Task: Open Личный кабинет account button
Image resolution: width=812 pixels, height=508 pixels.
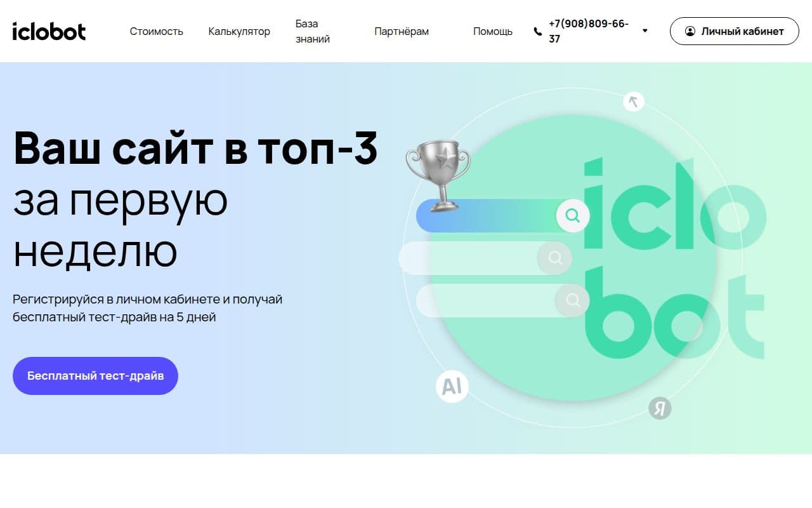Action: coord(735,31)
